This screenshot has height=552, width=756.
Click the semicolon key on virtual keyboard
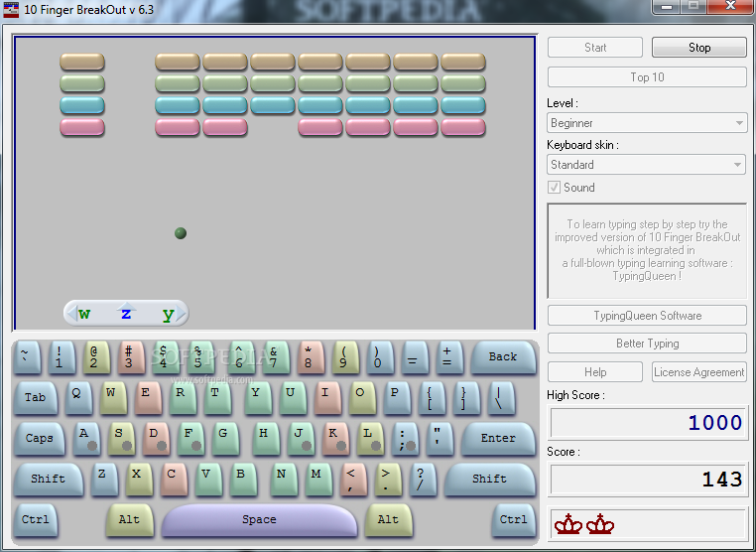point(405,438)
